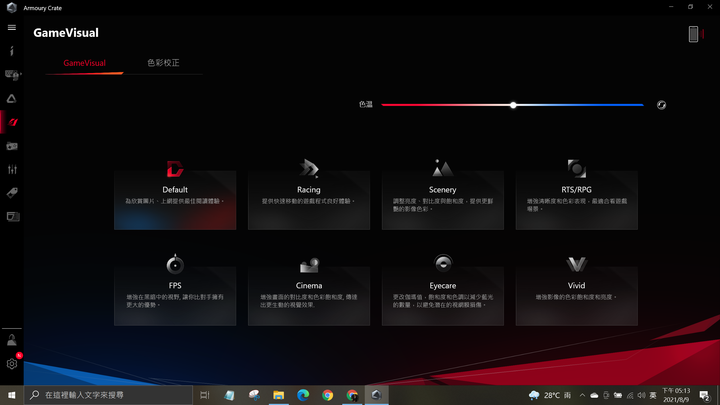Screen dimensions: 720x405
Task: Open the Home info icon in the sidebar
Action: coord(12,51)
